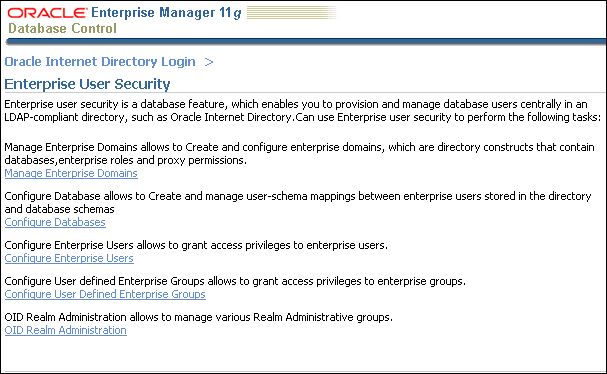Click the text about access privileges to enterprise users
The image size is (607, 374).
196,245
